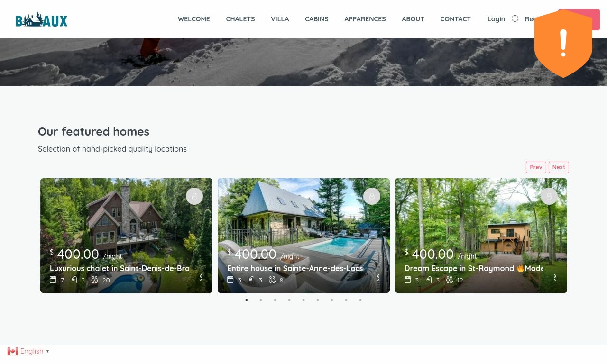Go to the APPARENCES menu
This screenshot has height=364, width=607.
365,19
